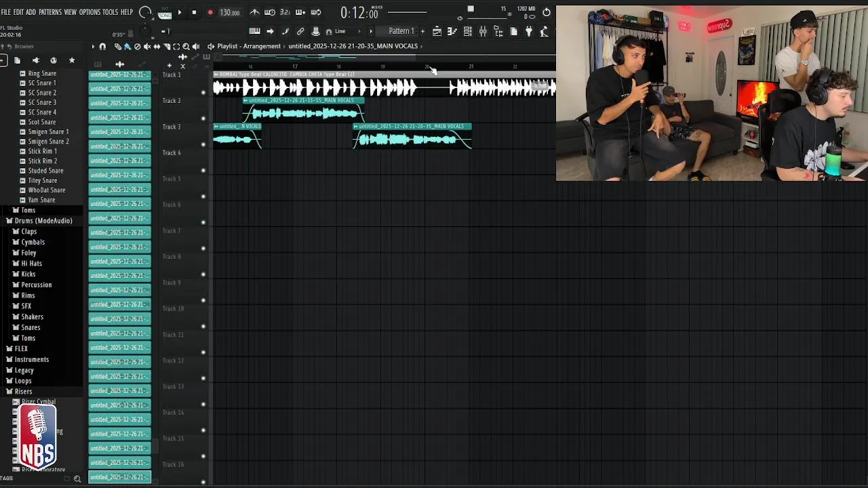
Task: Open the EDIT menu
Action: click(x=18, y=12)
